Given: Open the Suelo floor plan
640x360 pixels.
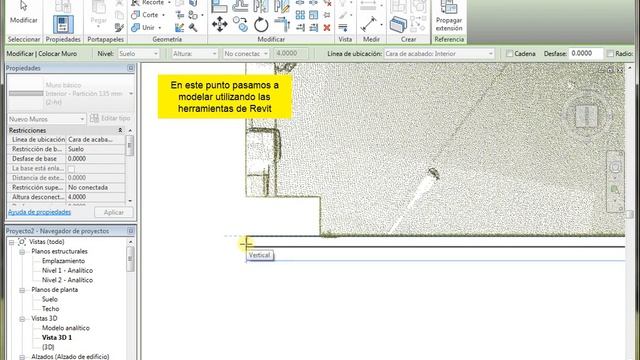Looking at the screenshot, I should (x=50, y=299).
